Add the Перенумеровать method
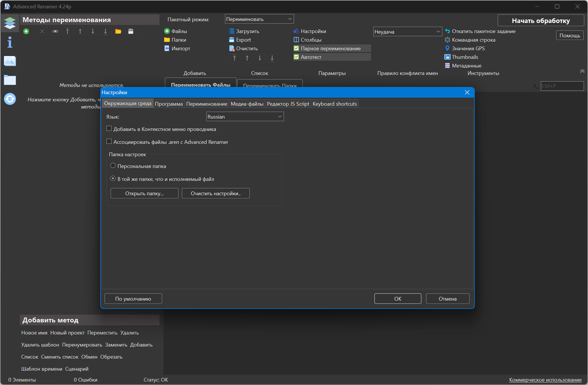The image size is (588, 385). 82,345
